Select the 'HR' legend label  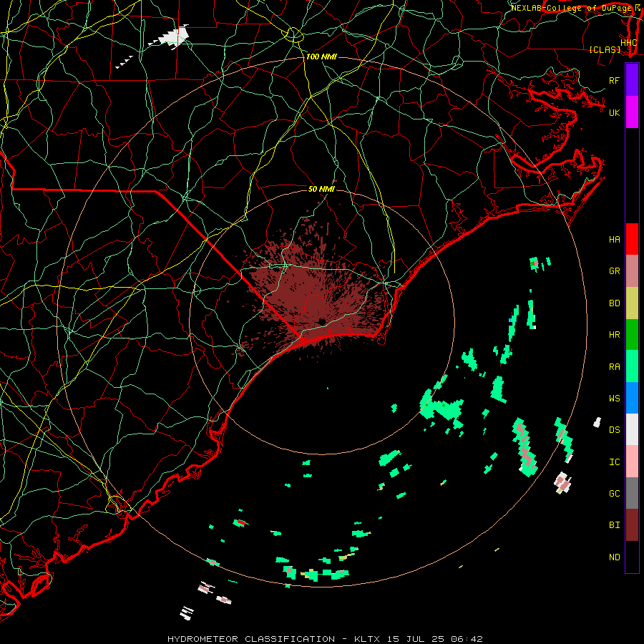(614, 335)
